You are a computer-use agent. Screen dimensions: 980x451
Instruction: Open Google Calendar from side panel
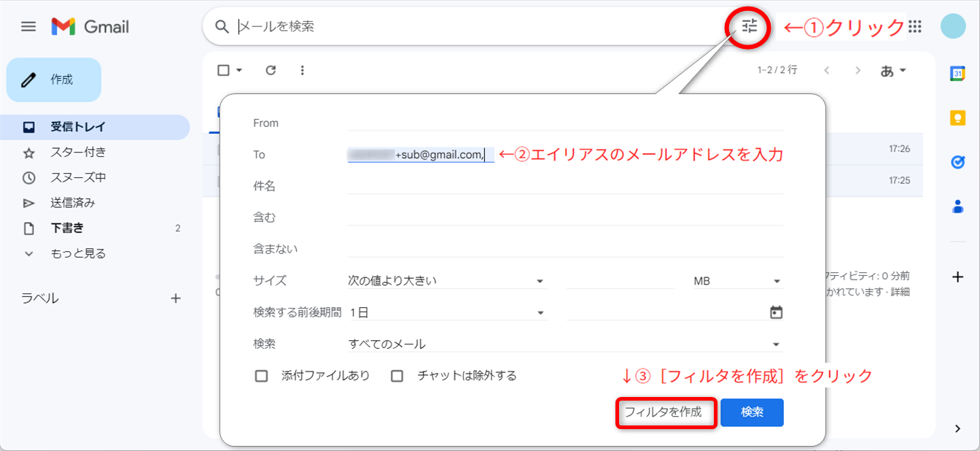pyautogui.click(x=957, y=73)
